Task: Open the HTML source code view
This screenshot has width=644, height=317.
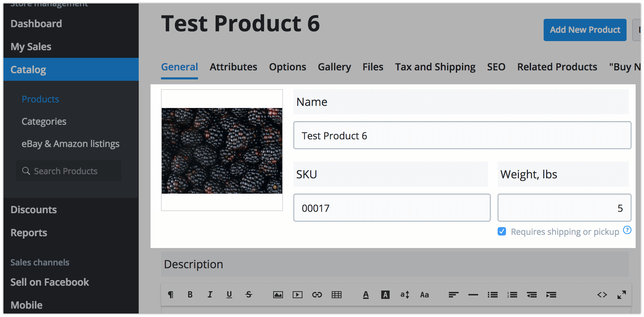Action: click(x=602, y=295)
